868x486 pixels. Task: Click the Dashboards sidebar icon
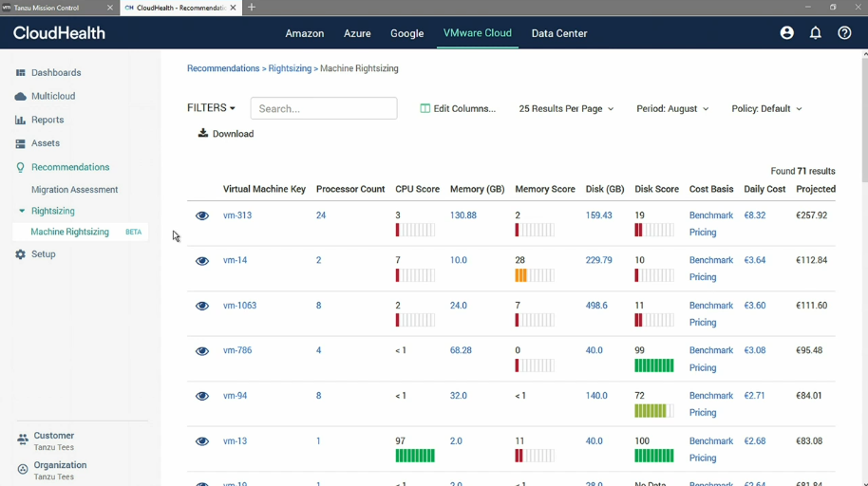(x=21, y=72)
